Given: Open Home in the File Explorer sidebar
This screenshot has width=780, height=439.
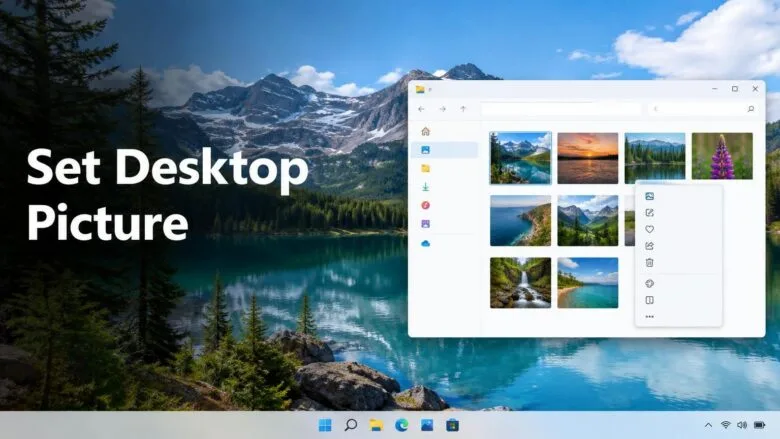Looking at the screenshot, I should click(x=425, y=131).
